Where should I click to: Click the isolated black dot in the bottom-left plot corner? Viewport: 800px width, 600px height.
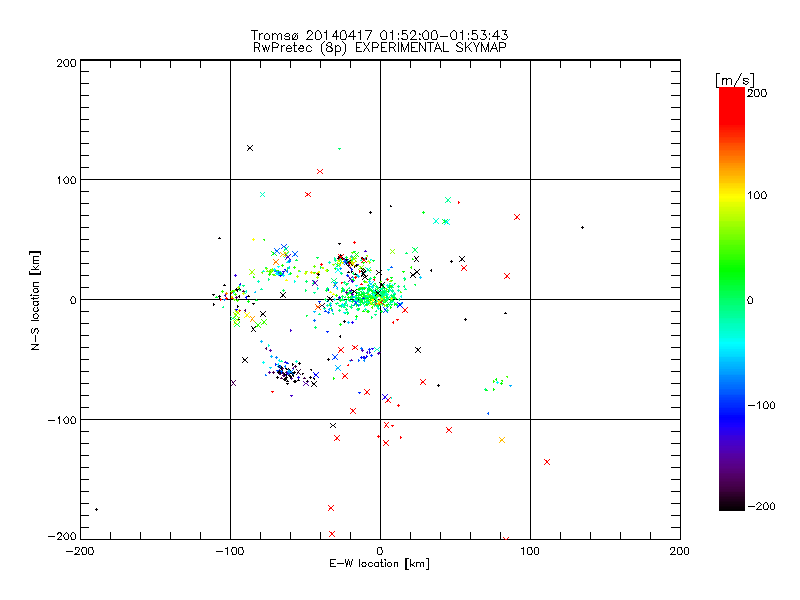(x=96, y=509)
